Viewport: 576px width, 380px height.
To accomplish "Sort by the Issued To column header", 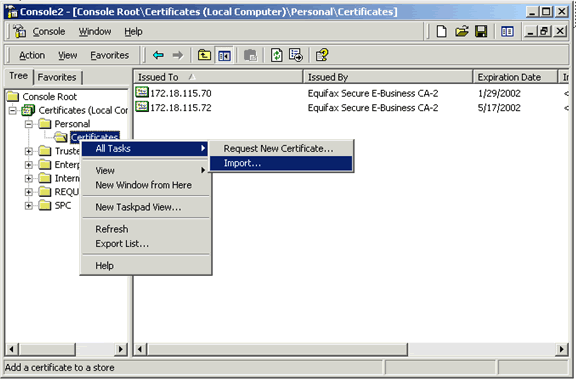I will coord(218,77).
